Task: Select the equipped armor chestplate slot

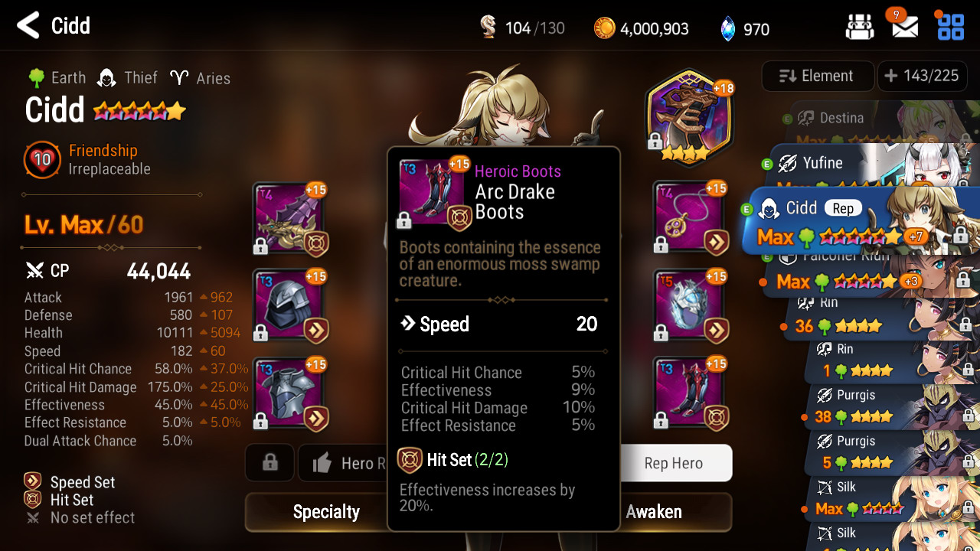Action: point(290,394)
